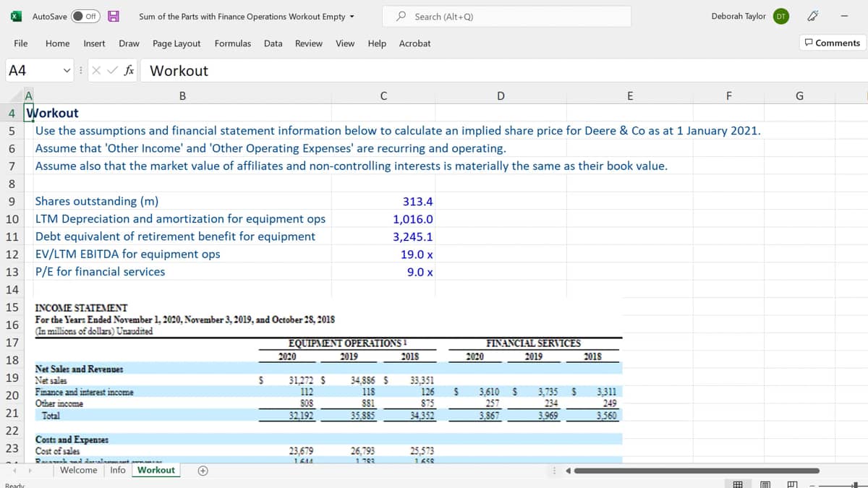The image size is (868, 488).
Task: Select row 12 header
Action: pos(12,254)
